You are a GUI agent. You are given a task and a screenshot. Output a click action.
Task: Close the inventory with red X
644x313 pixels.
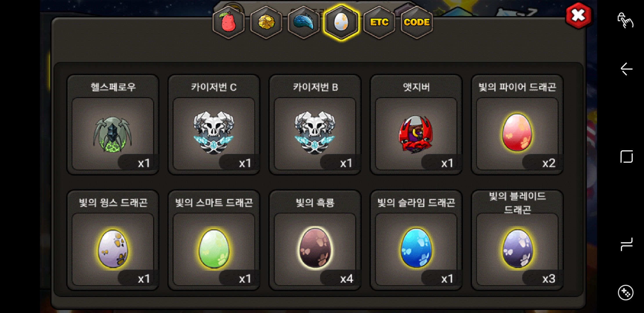578,16
